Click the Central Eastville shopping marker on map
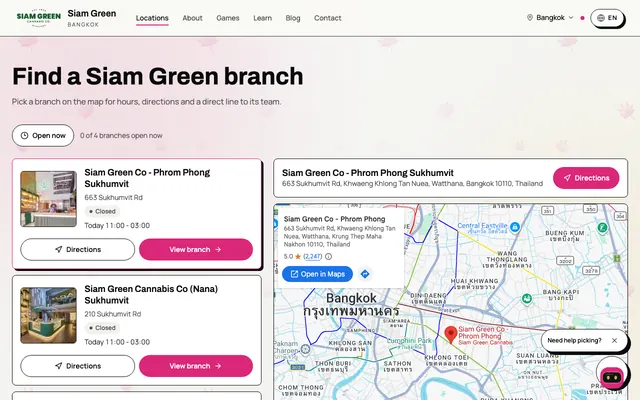Viewport: 640px width, 400px height. pos(515,227)
